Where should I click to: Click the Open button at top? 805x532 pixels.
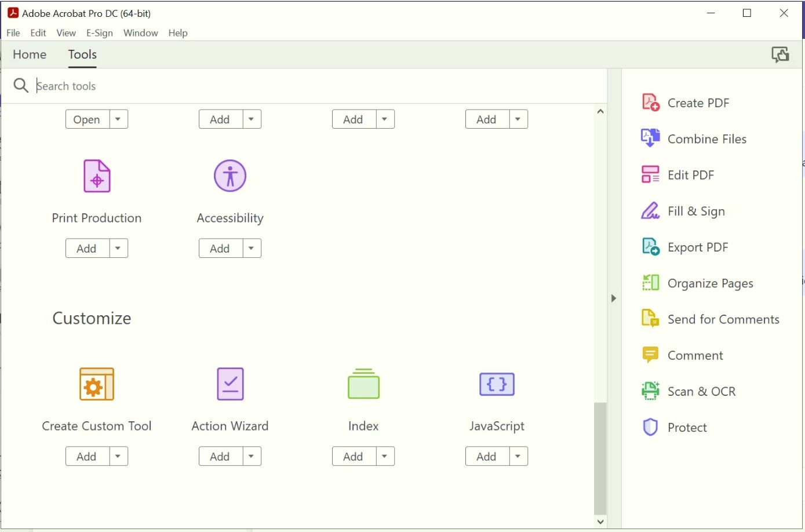(87, 119)
